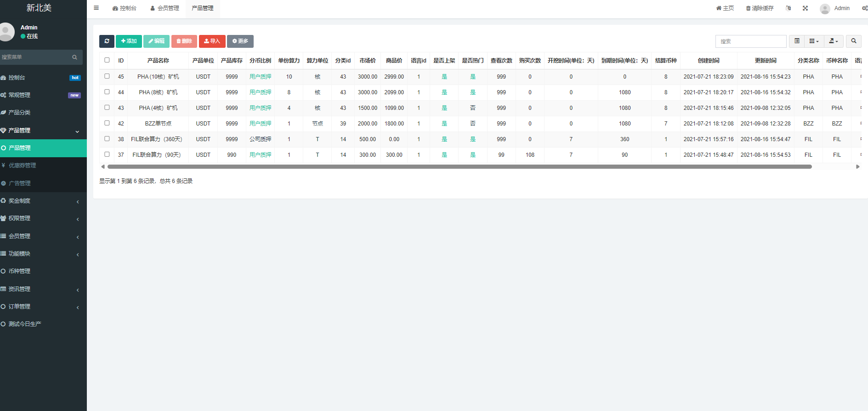Screen dimensions: 868x411
Task: Click the BZZ单节点 product name cell
Action: [x=158, y=124]
